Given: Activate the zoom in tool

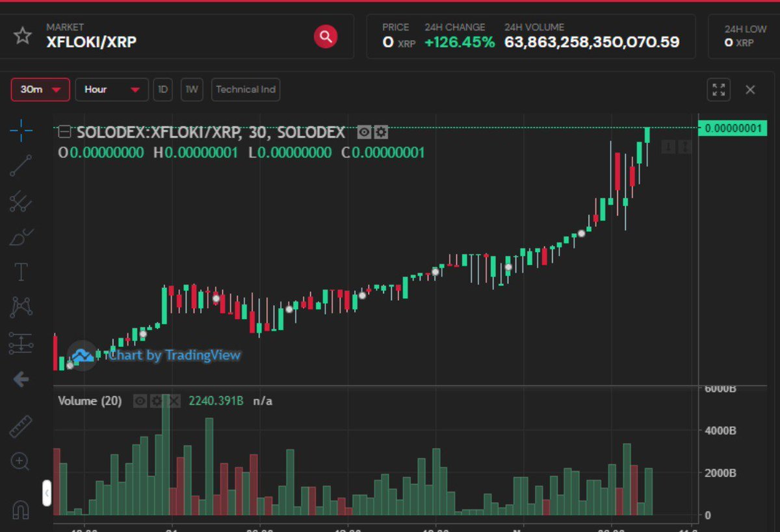Looking at the screenshot, I should (20, 462).
